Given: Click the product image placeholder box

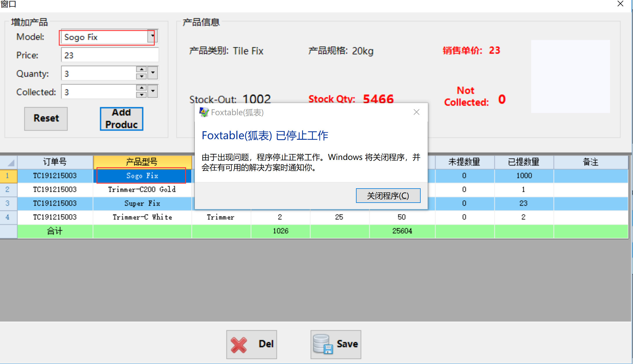Looking at the screenshot, I should pyautogui.click(x=570, y=76).
